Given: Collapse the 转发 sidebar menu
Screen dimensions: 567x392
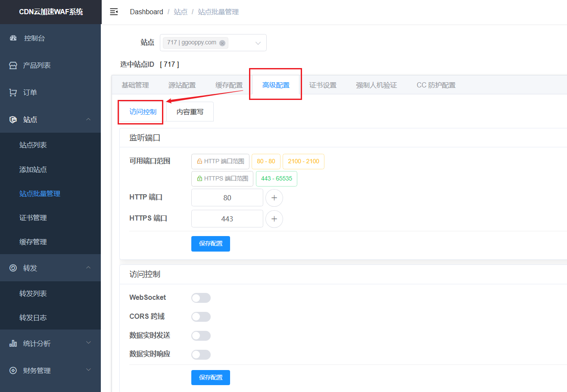Looking at the screenshot, I should 88,268.
